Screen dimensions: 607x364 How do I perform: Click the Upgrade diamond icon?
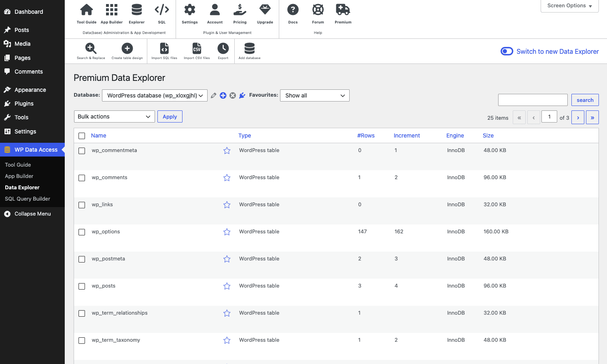pyautogui.click(x=265, y=10)
